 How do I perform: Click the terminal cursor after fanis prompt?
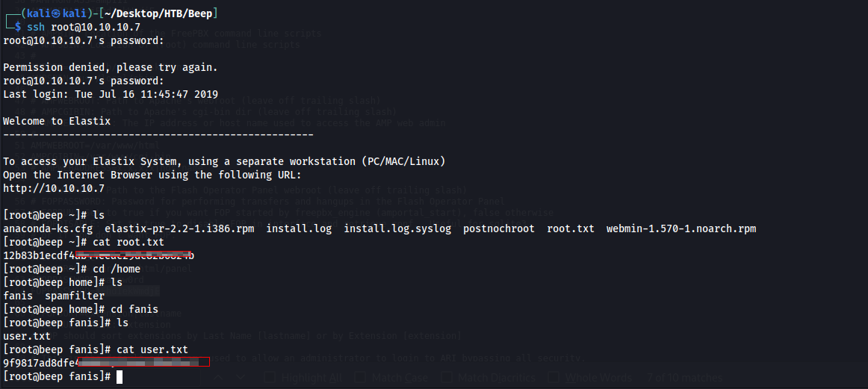[119, 377]
